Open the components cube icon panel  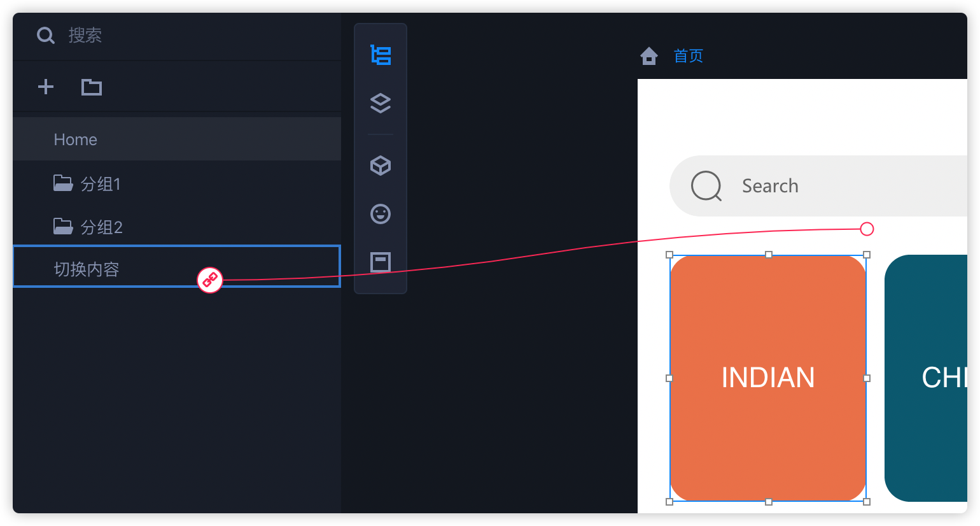point(381,166)
